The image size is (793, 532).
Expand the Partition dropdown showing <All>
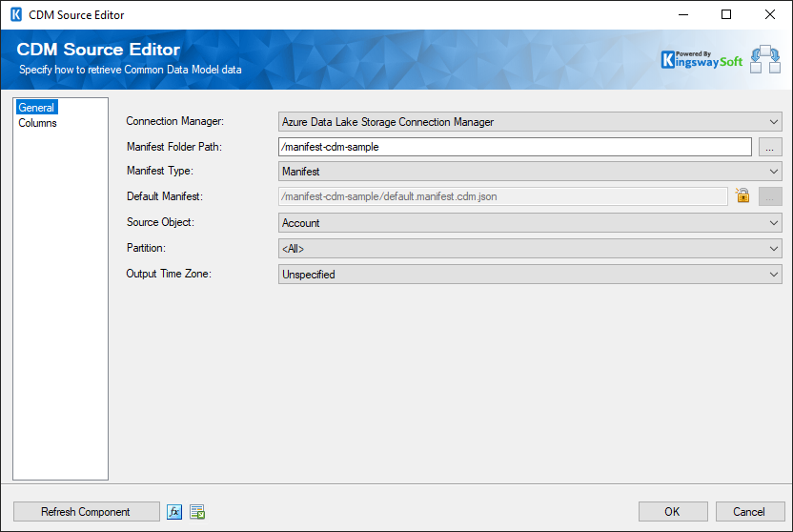(x=530, y=249)
